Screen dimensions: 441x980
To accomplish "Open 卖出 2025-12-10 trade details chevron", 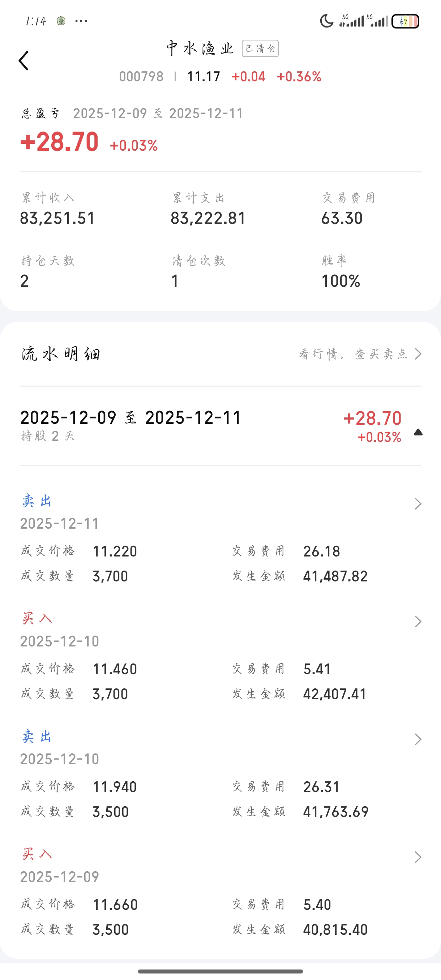I will [418, 739].
